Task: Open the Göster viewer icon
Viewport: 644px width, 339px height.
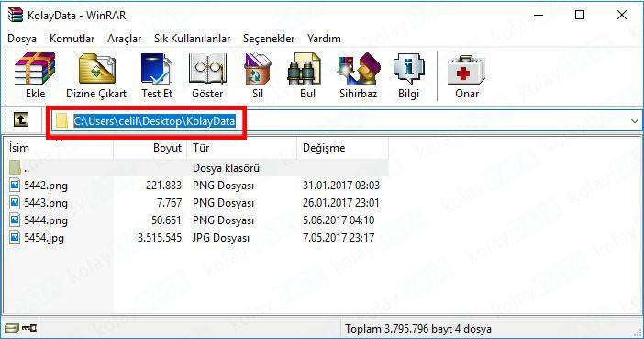Action: click(x=207, y=69)
